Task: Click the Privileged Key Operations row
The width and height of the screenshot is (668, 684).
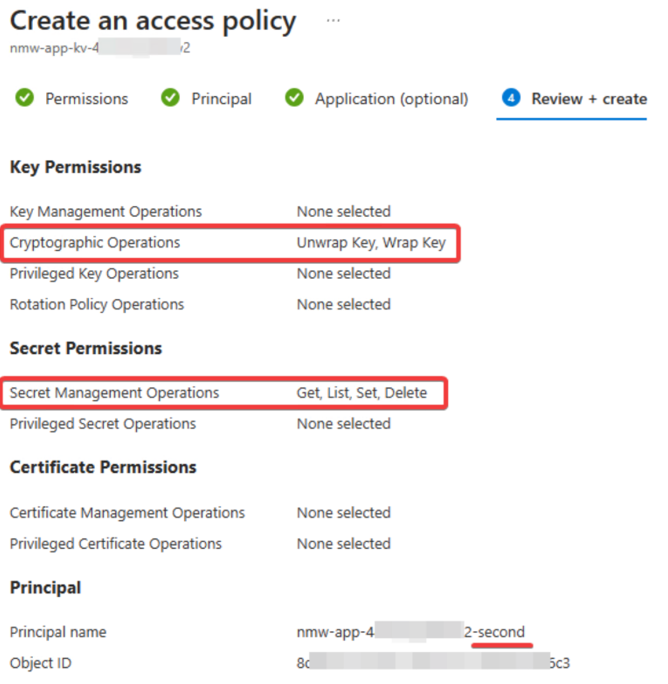Action: click(200, 274)
